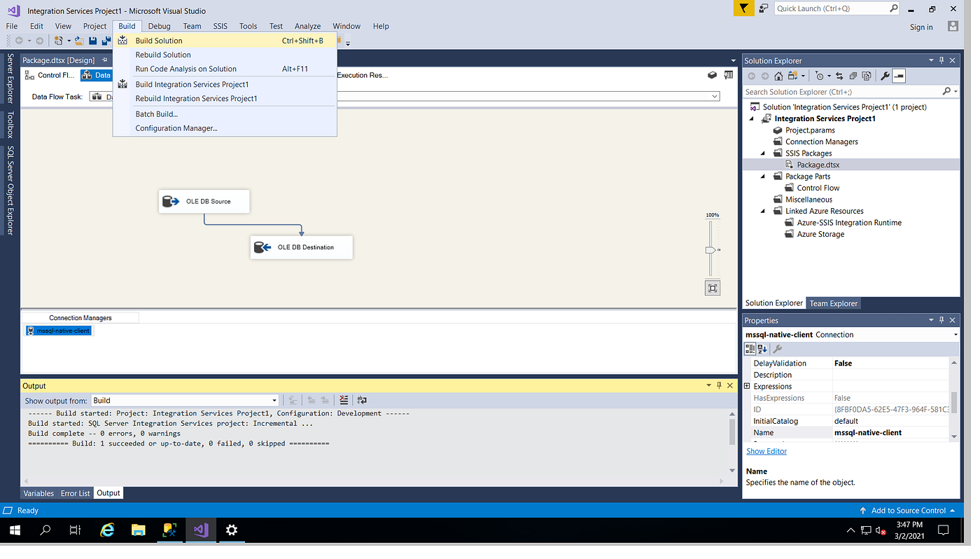Click the Show Editor link
The image size is (980, 559).
pyautogui.click(x=766, y=451)
